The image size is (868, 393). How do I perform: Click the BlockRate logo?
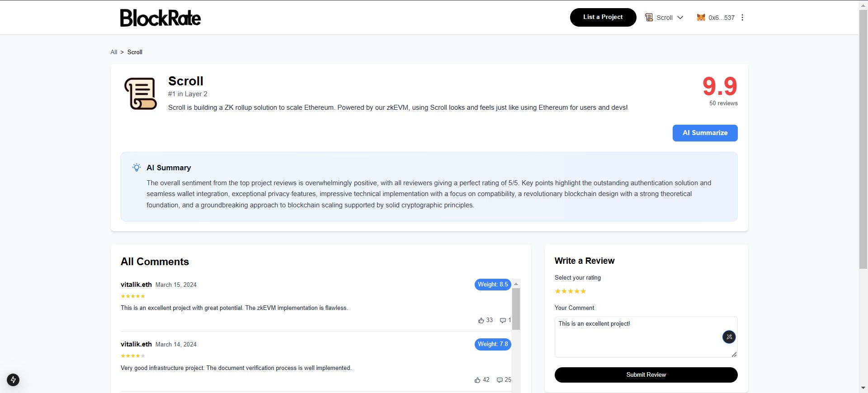tap(160, 18)
